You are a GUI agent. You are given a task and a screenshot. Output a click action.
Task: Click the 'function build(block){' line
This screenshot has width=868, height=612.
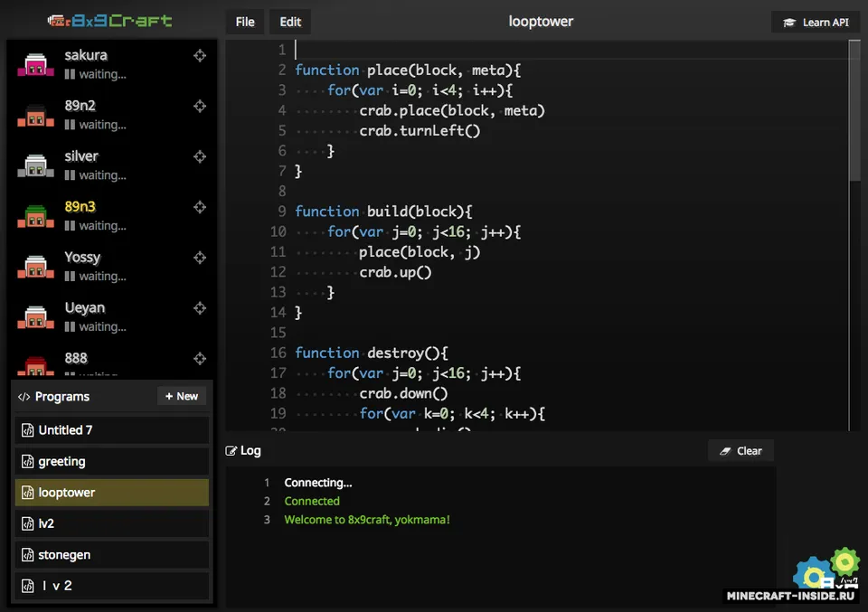click(383, 212)
